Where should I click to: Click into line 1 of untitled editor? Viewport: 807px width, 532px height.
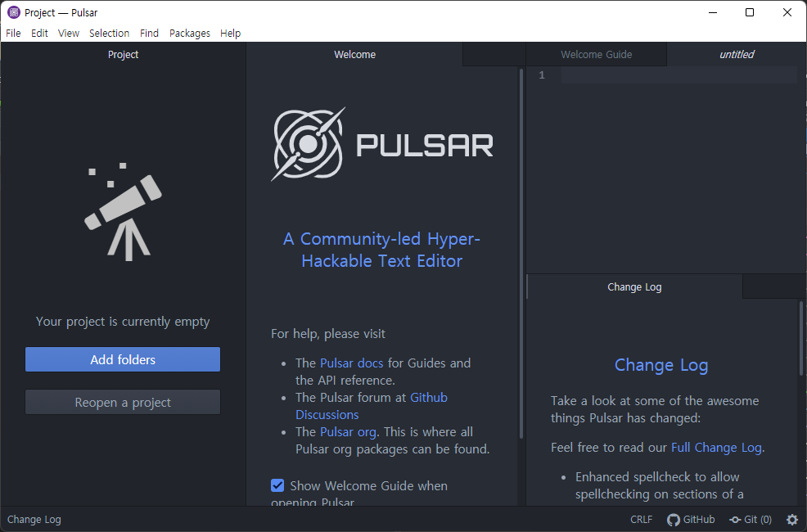(679, 75)
